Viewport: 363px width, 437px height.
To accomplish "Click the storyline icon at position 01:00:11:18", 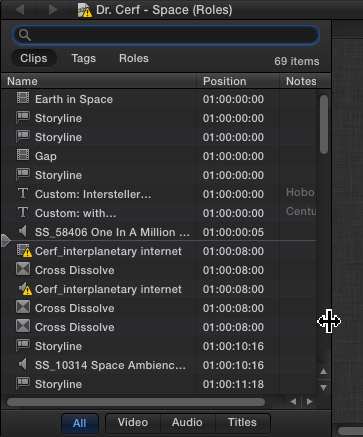I will coord(23,383).
